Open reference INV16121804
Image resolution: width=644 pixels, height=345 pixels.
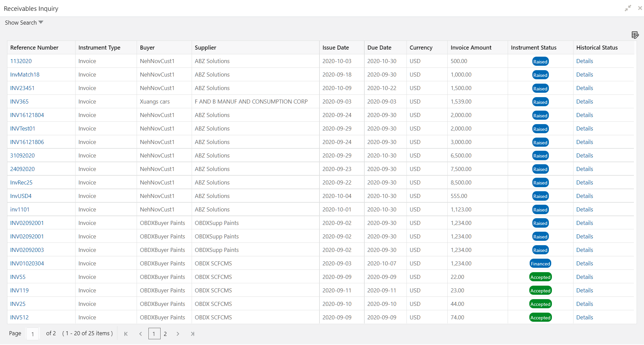(x=27, y=115)
